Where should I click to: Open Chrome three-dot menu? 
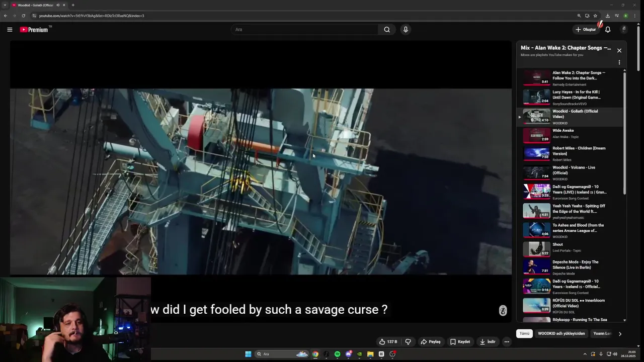click(636, 16)
